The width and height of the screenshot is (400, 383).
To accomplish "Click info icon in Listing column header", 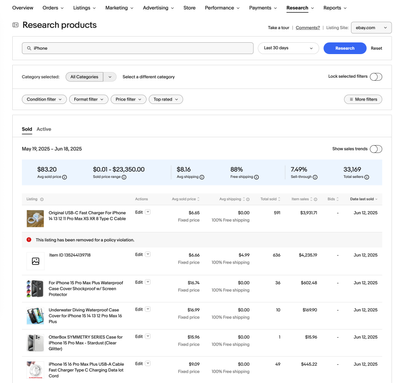I will (42, 199).
